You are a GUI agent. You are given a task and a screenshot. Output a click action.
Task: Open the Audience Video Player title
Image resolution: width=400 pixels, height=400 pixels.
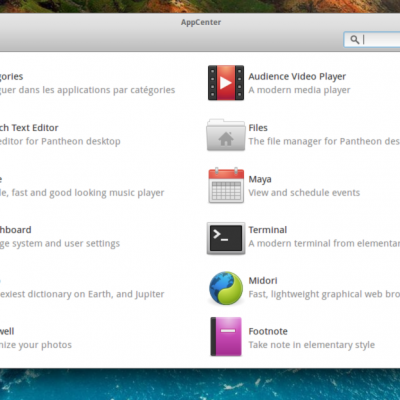(x=297, y=76)
